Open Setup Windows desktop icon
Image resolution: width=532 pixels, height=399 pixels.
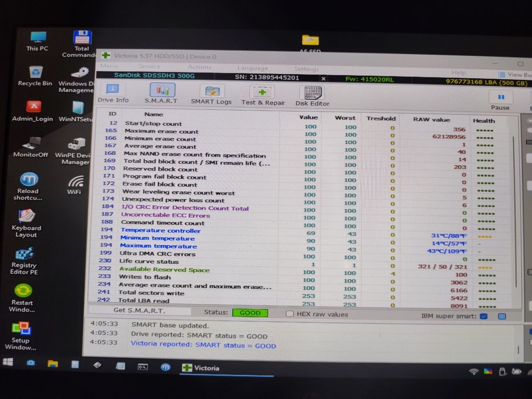(21, 336)
